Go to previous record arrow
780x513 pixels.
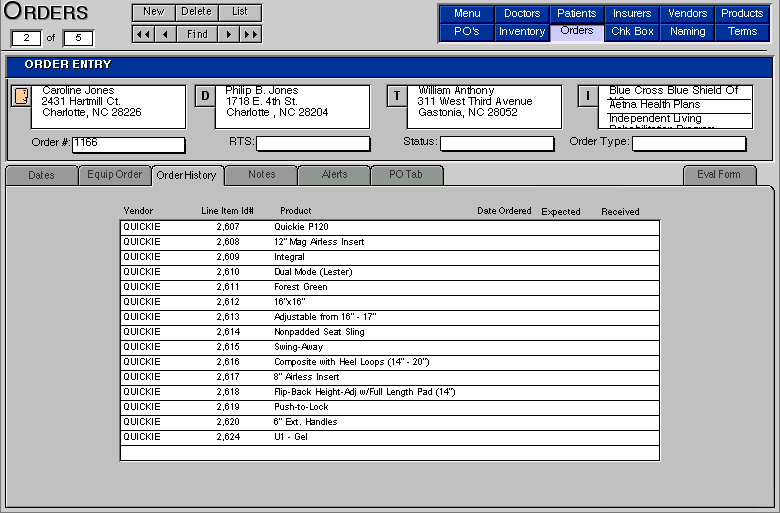pyautogui.click(x=165, y=34)
